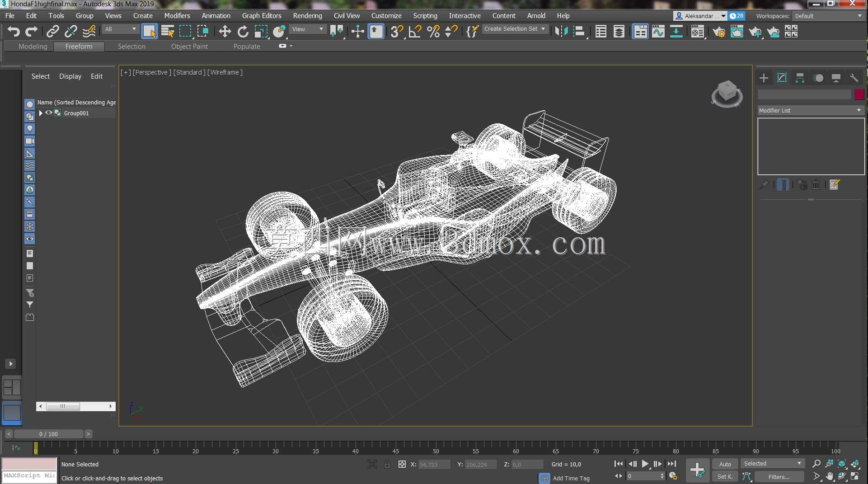Screen dimensions: 868x484
Task: Toggle Percent Snap button
Action: click(x=433, y=32)
